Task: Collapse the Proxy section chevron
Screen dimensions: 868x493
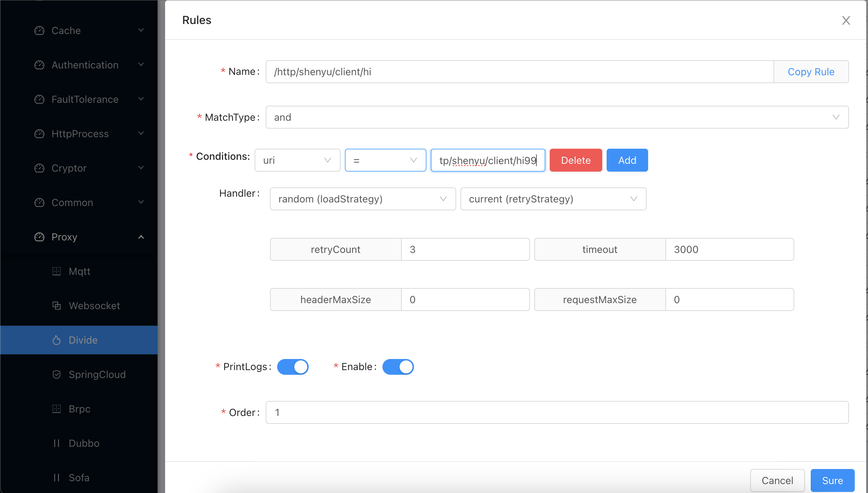Action: 141,237
